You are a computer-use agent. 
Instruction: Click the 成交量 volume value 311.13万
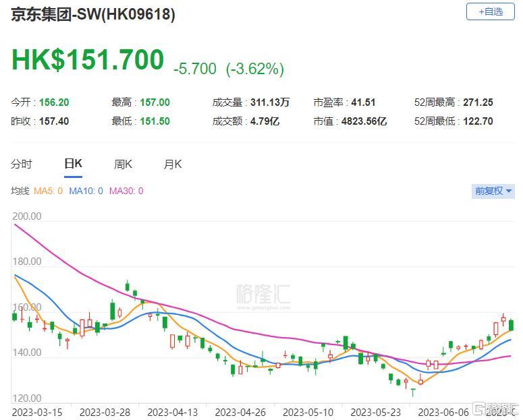coord(269,102)
